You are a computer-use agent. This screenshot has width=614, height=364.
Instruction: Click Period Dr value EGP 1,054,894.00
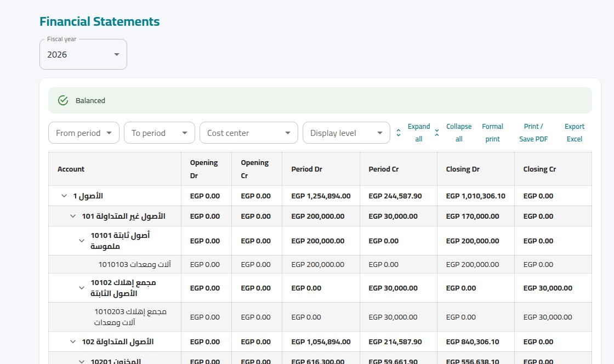321,342
